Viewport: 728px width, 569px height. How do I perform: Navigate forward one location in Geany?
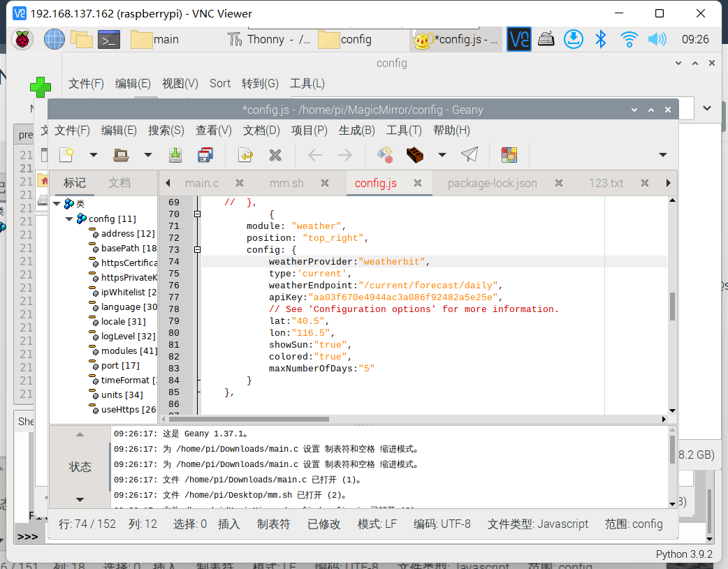[345, 154]
